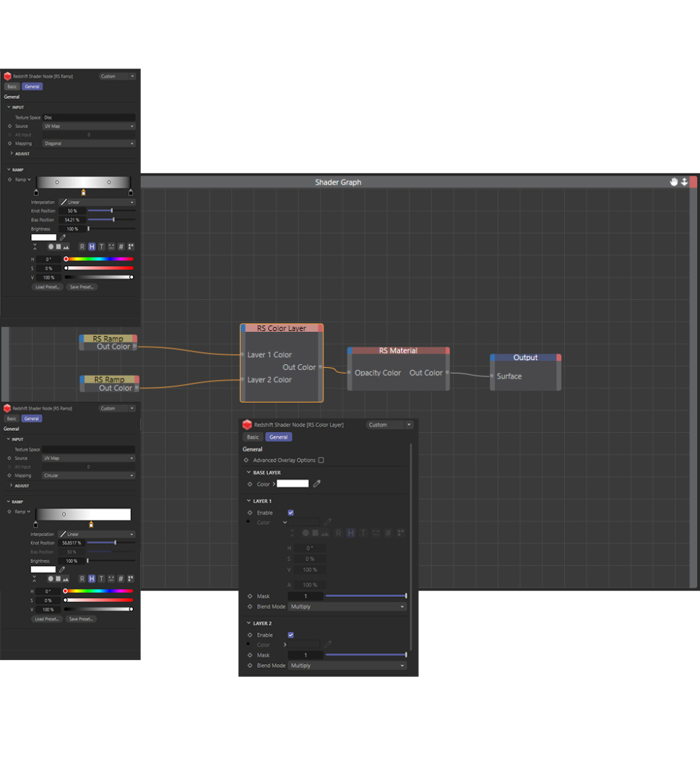Switch to Basic tab in RS Color Layer panel
Image resolution: width=700 pixels, height=764 pixels.
[x=253, y=437]
